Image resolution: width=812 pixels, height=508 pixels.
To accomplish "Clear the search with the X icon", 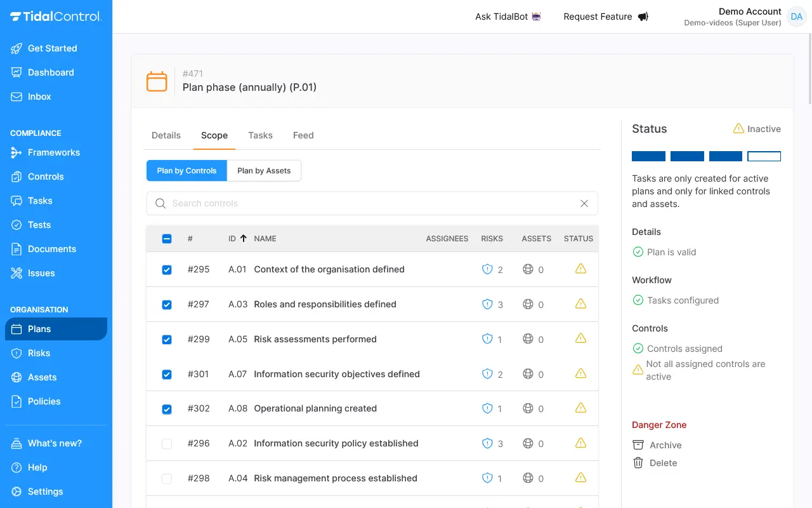I will click(x=584, y=203).
